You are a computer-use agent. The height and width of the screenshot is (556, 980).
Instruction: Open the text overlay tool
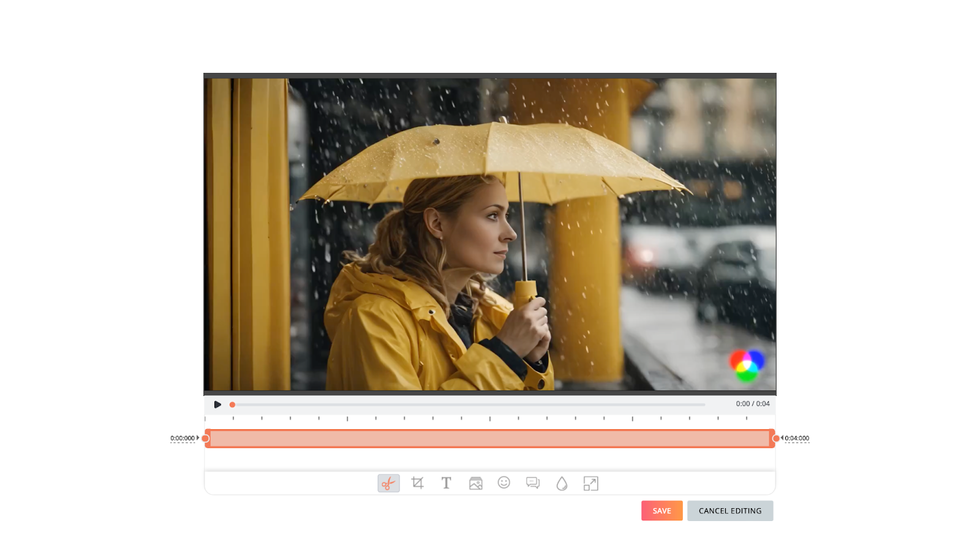tap(447, 483)
